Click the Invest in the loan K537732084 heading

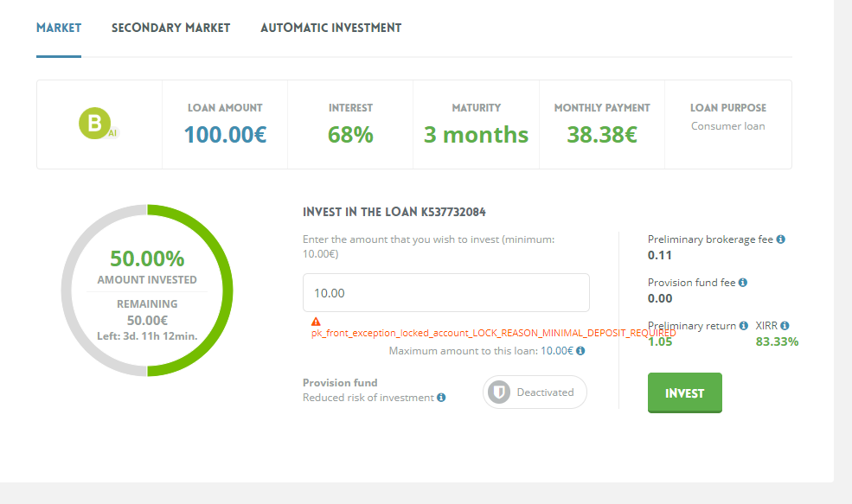pos(394,212)
